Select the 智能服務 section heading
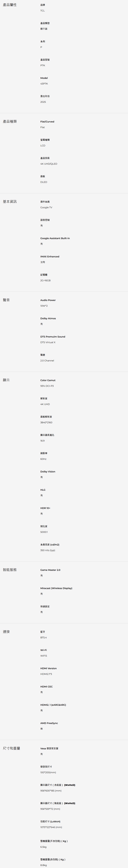Viewport: 128px width, 868px height. pyautogui.click(x=10, y=570)
